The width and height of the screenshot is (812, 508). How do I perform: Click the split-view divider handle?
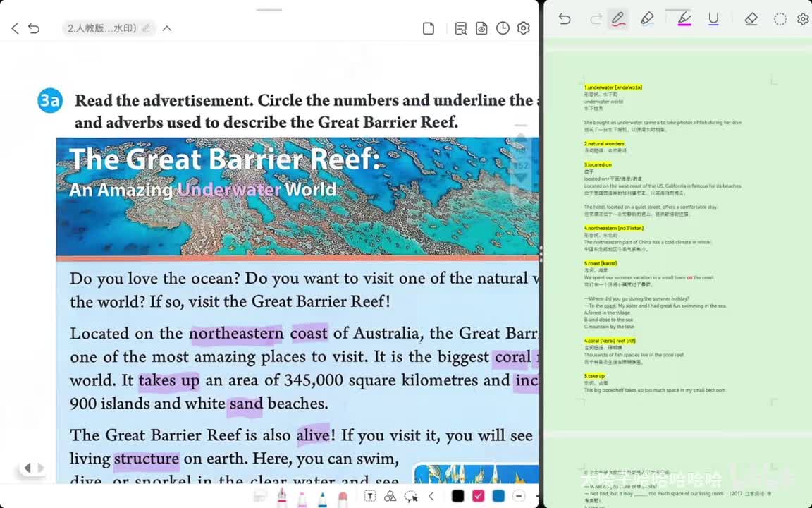coord(541,254)
